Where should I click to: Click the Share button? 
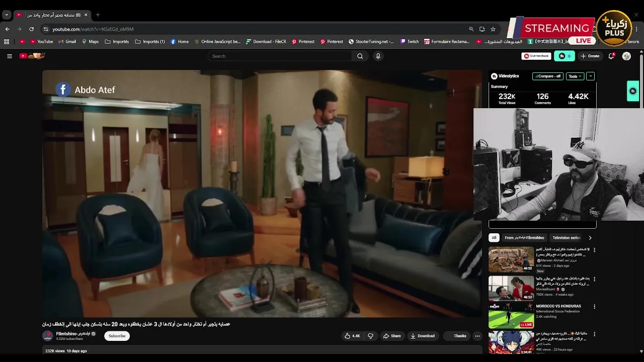[x=392, y=336]
